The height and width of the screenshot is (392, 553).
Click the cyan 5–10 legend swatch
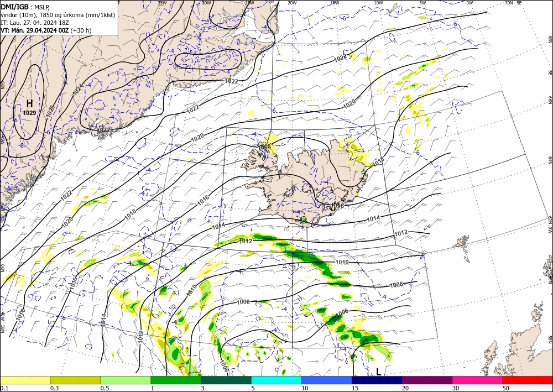[x=276, y=380]
